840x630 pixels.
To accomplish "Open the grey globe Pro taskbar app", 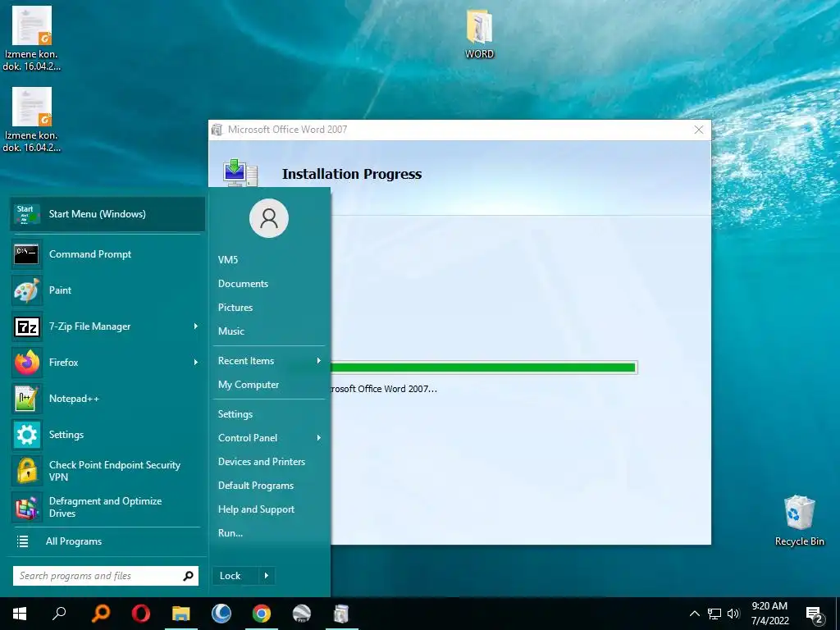I will (x=302, y=614).
